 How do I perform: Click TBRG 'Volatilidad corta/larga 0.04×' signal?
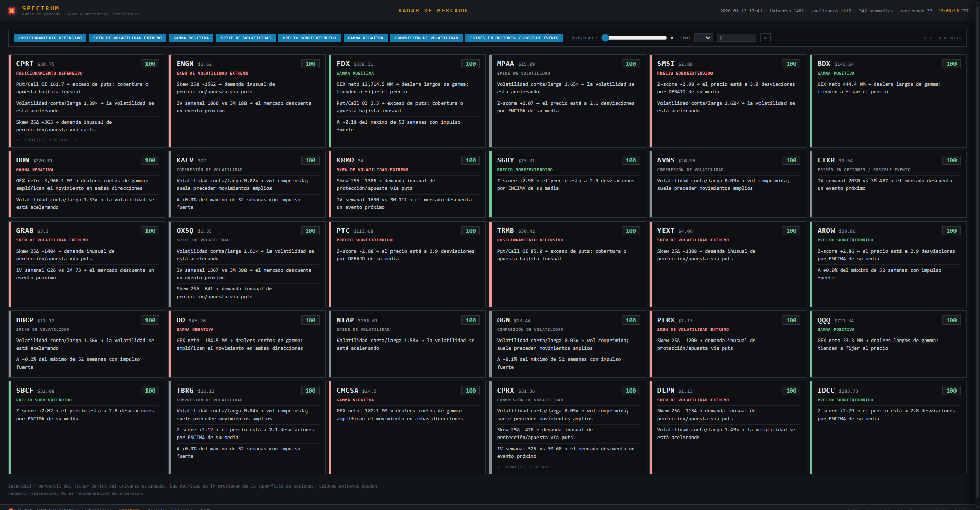(247, 415)
